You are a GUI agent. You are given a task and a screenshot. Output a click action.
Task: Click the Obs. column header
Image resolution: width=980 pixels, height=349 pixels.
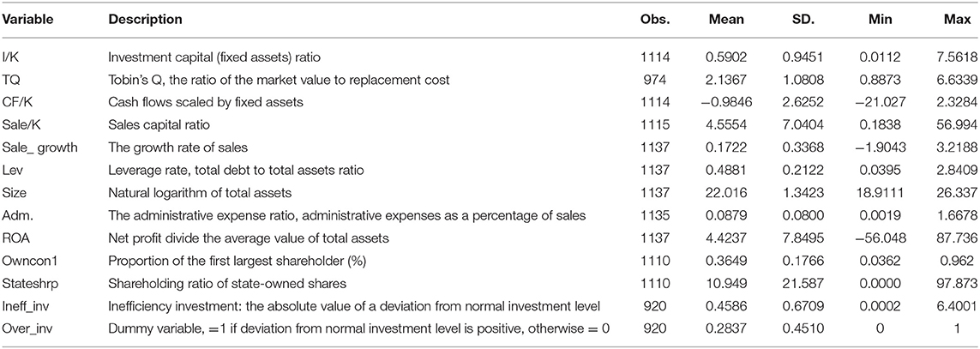(x=655, y=20)
